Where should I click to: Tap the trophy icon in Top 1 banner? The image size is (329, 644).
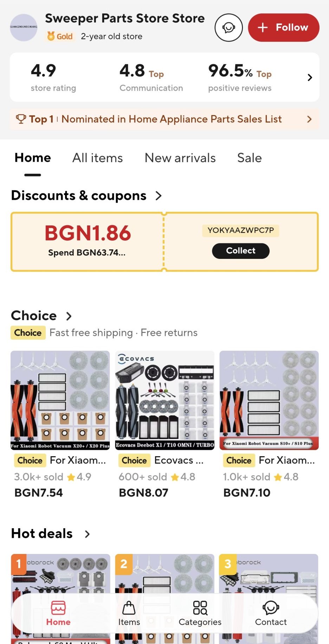21,119
